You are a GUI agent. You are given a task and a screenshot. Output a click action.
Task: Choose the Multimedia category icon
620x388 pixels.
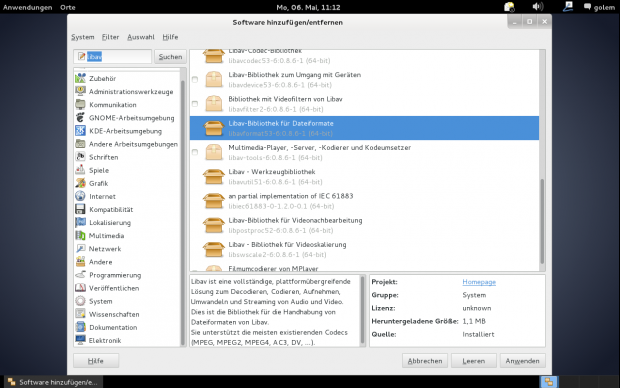80,235
